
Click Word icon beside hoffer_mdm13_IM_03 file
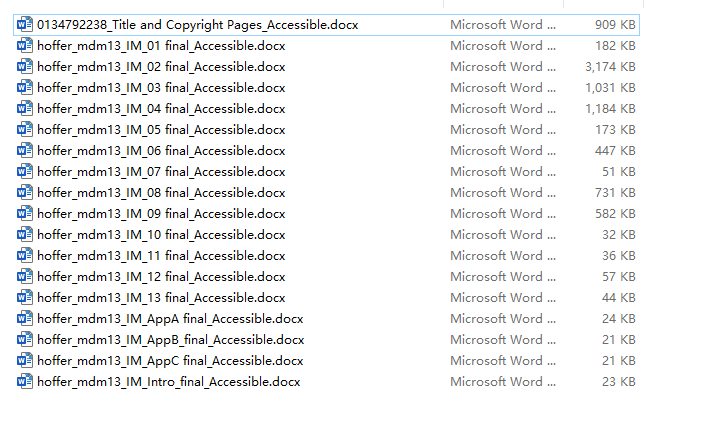click(25, 87)
